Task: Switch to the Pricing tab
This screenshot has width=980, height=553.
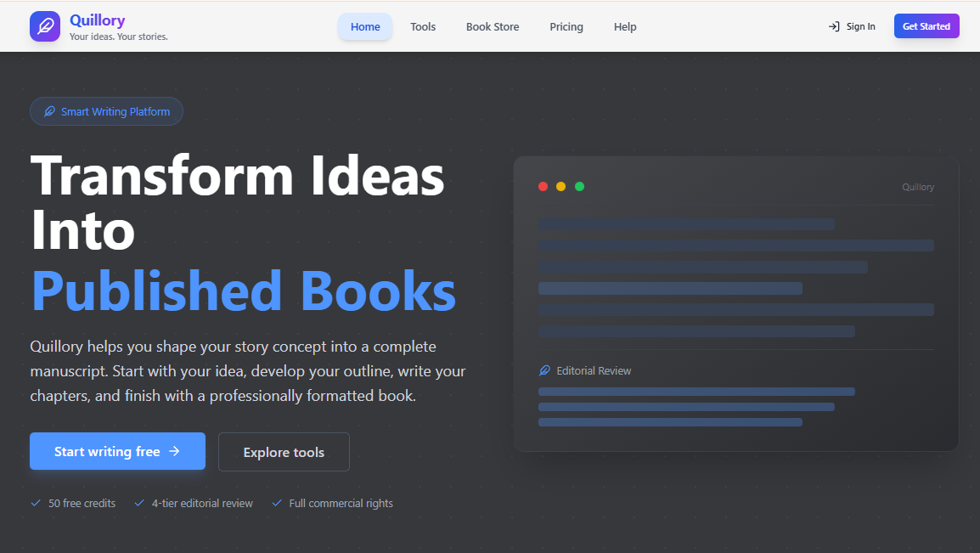Action: 566,26
